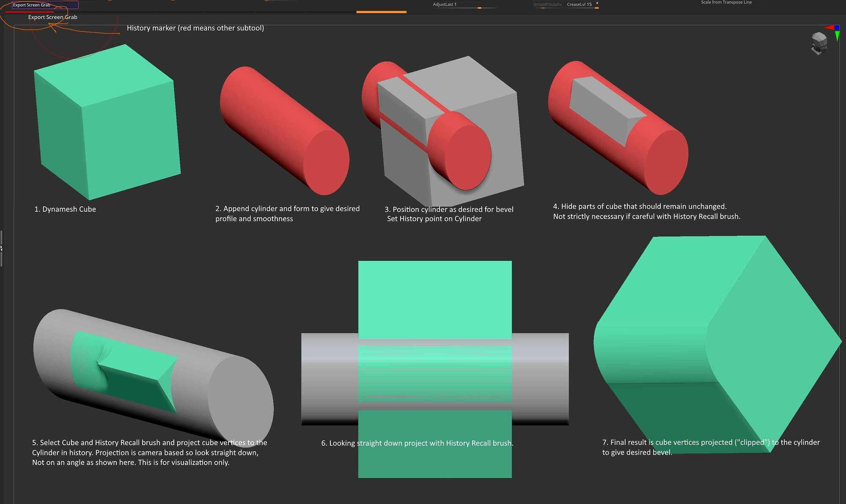
Task: Select the blue axis indicator in the corner gizmo
Action: coord(837,27)
